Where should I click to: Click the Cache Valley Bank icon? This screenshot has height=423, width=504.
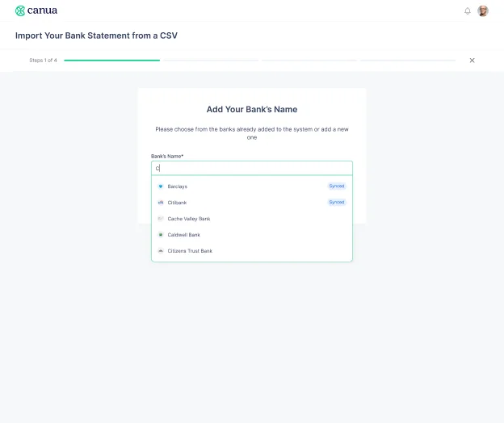click(x=161, y=219)
